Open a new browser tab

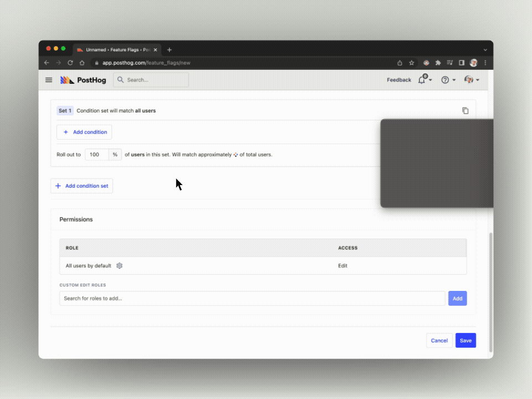point(170,50)
